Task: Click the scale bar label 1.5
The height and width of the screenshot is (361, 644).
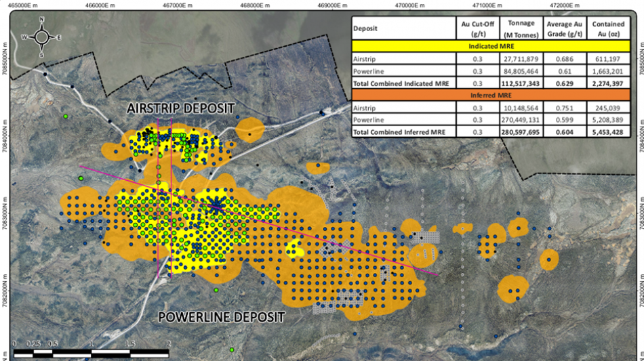Action: coord(130,344)
